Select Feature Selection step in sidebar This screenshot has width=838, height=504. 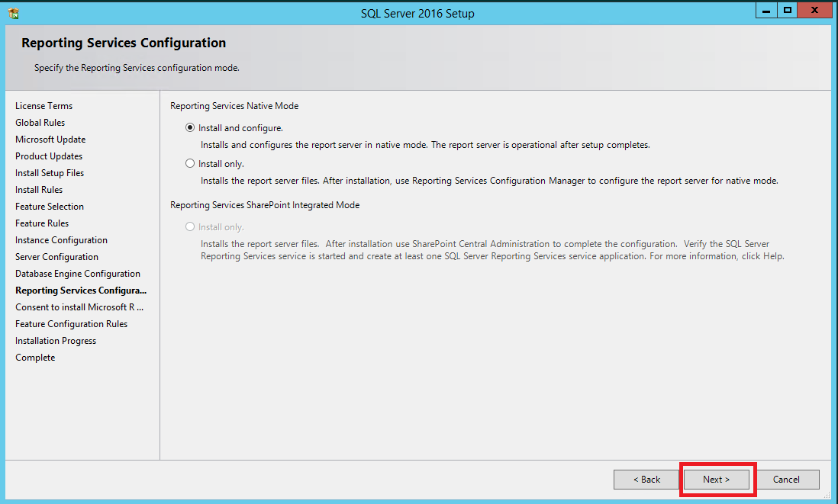tap(50, 206)
